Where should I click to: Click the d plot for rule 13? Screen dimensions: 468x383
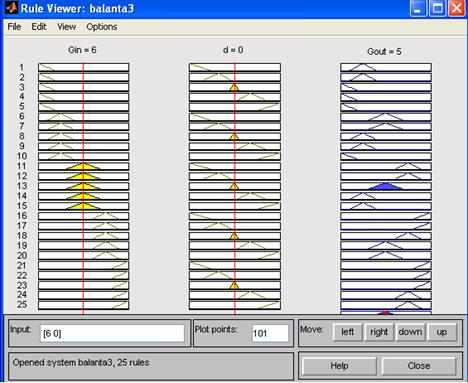coord(235,186)
